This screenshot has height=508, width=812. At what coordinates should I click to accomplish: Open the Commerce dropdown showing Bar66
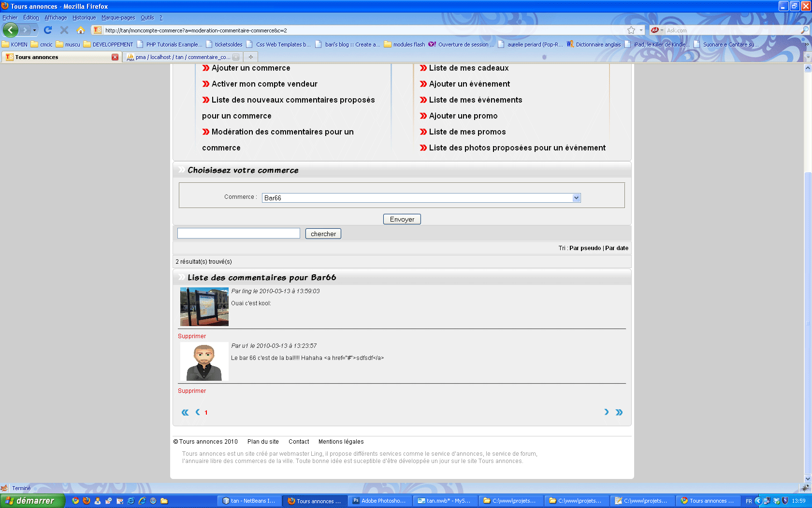[x=421, y=198]
